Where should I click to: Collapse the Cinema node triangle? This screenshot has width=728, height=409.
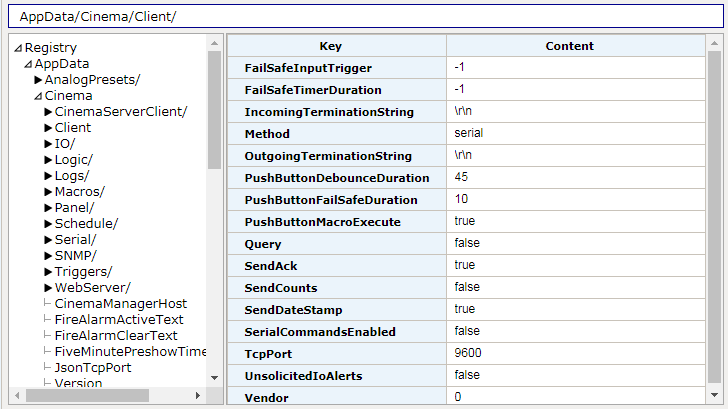tap(38, 96)
